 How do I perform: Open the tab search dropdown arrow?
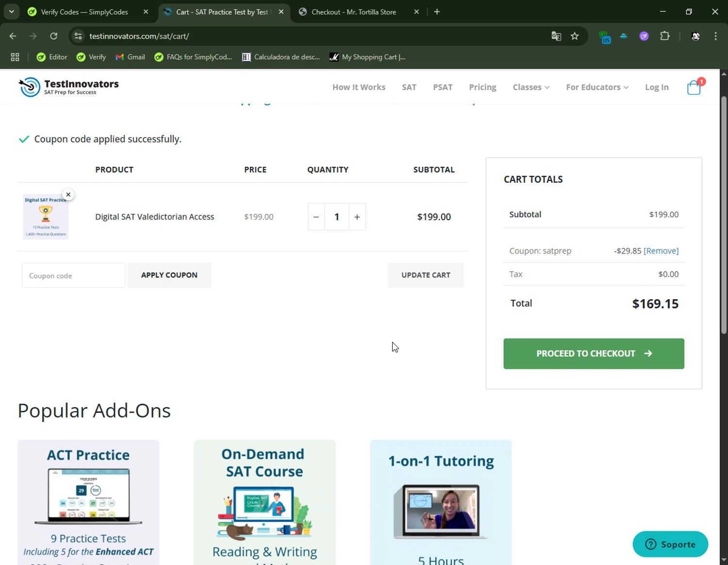tap(12, 12)
